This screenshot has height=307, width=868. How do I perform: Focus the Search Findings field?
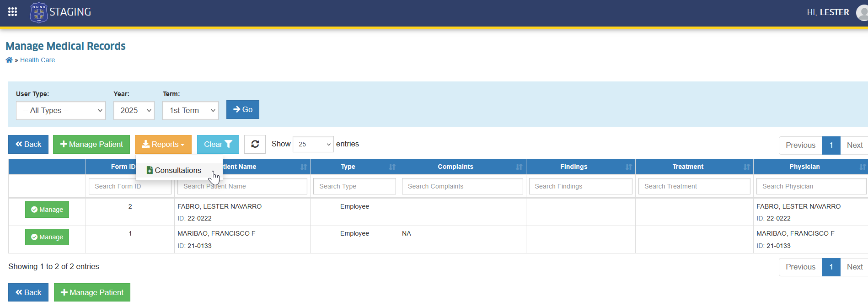[x=580, y=186]
